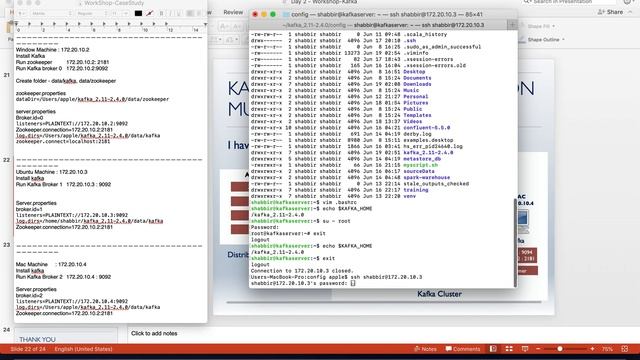
Task: Click 'Create folder - data/kafka, data/zookeeper' line
Action: (x=66, y=81)
